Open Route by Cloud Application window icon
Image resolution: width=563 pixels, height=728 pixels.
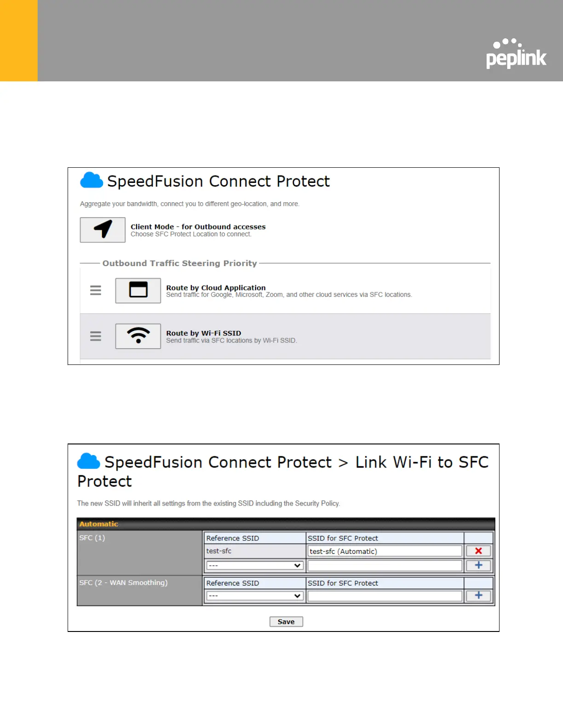[x=138, y=290]
